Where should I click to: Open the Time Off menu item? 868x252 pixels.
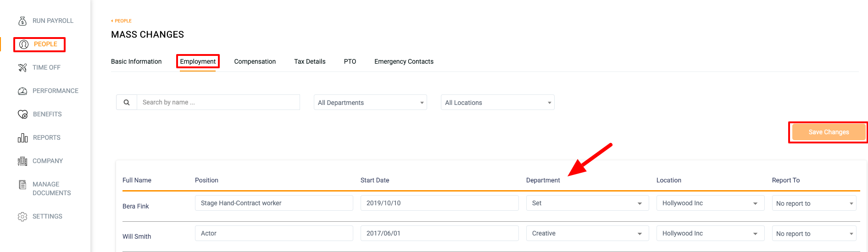(x=46, y=68)
